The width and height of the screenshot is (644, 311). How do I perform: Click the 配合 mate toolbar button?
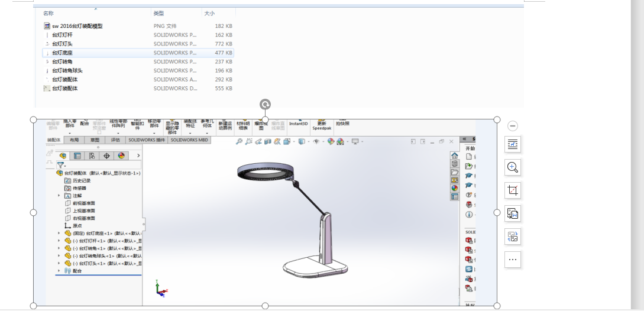[x=84, y=123]
